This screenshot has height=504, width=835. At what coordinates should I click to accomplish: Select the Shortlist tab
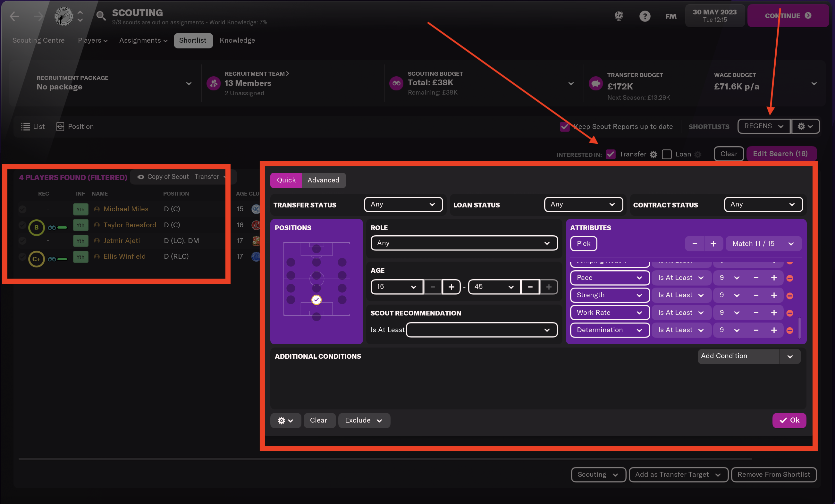tap(193, 40)
